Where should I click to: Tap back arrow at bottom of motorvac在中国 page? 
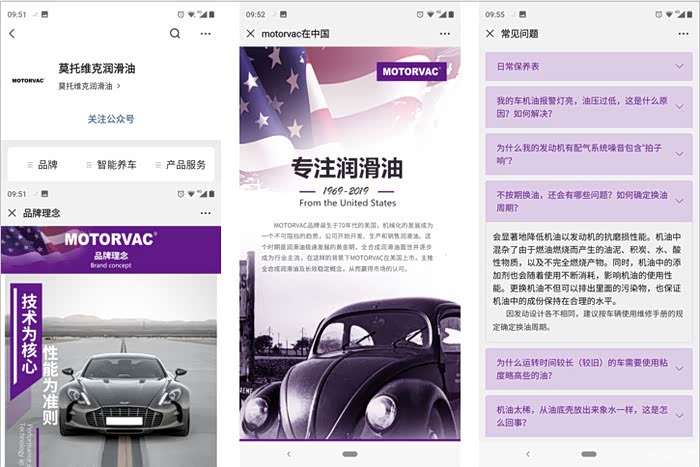pos(289,454)
